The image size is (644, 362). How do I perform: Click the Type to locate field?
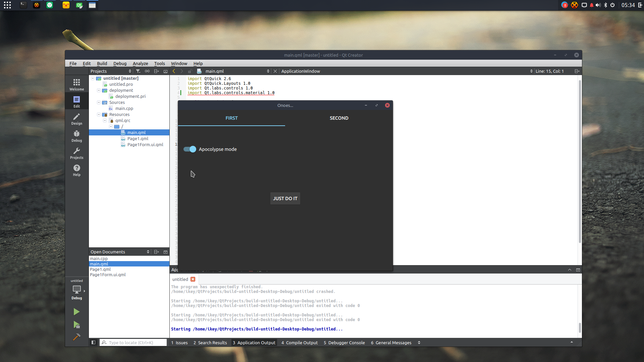pyautogui.click(x=133, y=343)
